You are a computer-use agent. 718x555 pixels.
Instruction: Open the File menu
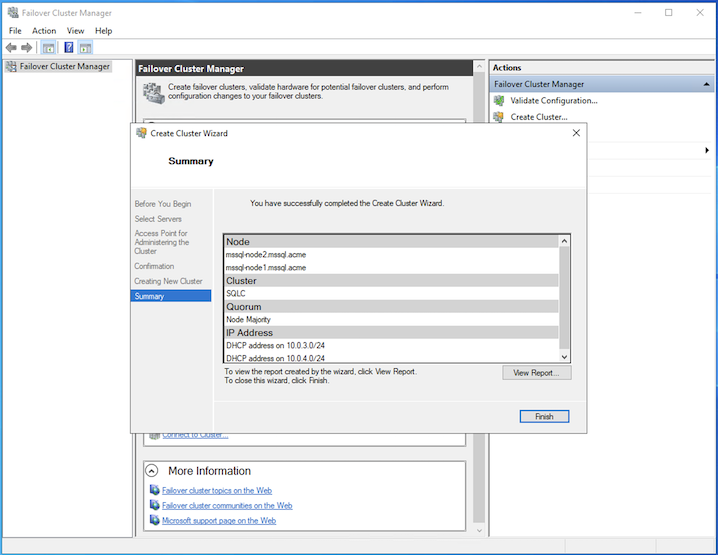click(15, 31)
